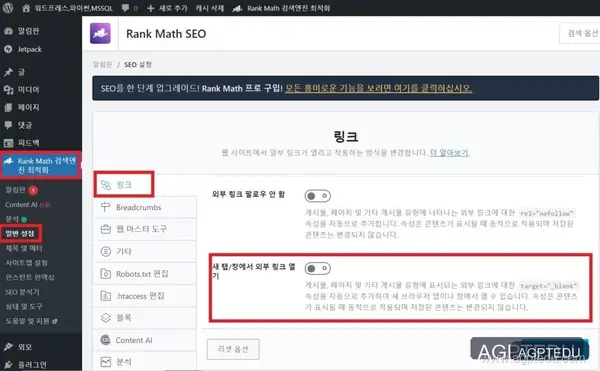This screenshot has height=371, width=600.
Task: Select 사이트맵 설정 submenu item
Action: point(26,263)
